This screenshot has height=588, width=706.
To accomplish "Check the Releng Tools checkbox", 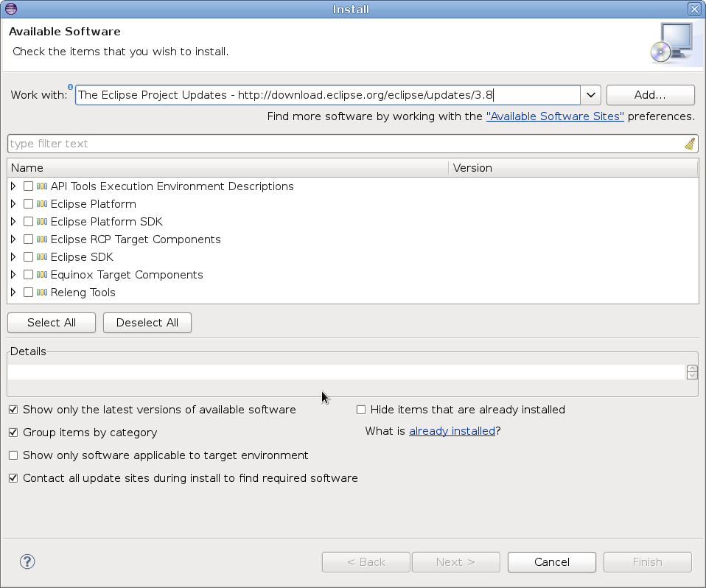I will pyautogui.click(x=28, y=293).
